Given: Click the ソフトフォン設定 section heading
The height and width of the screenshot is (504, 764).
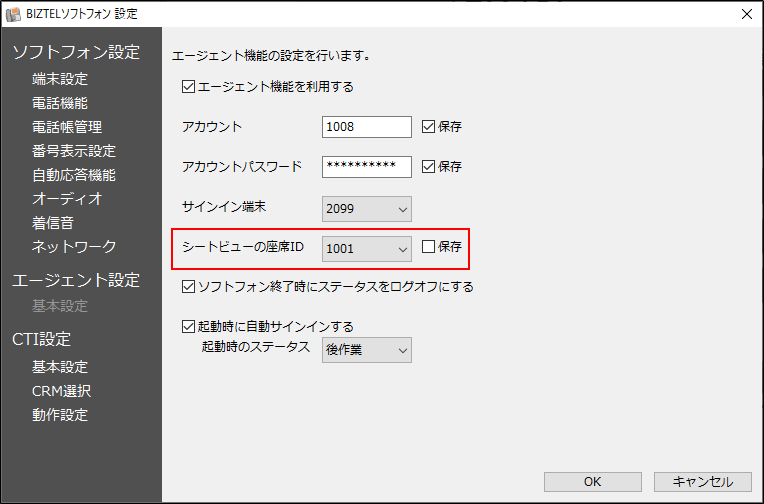Looking at the screenshot, I should [76, 52].
